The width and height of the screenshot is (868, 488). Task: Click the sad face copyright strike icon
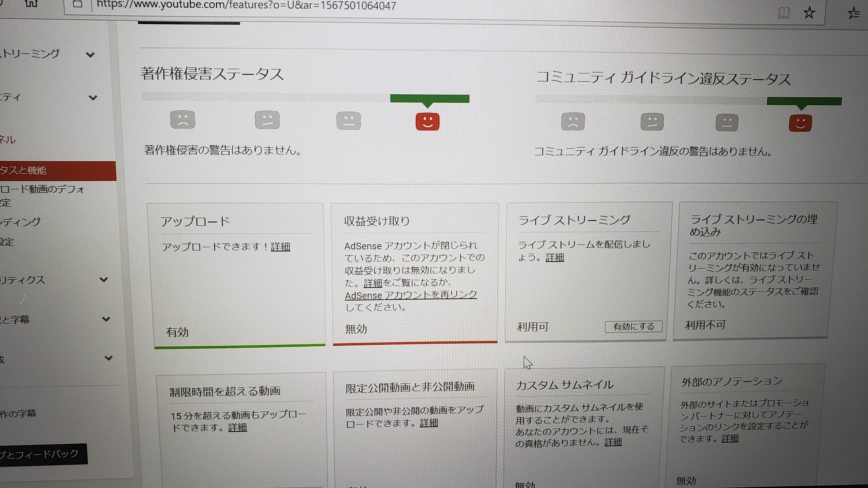tap(182, 120)
